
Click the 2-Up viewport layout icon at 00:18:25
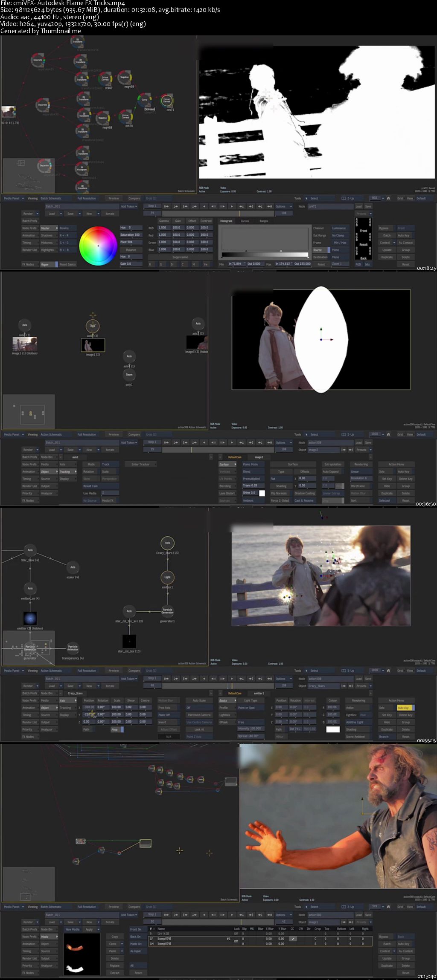pyautogui.click(x=344, y=198)
